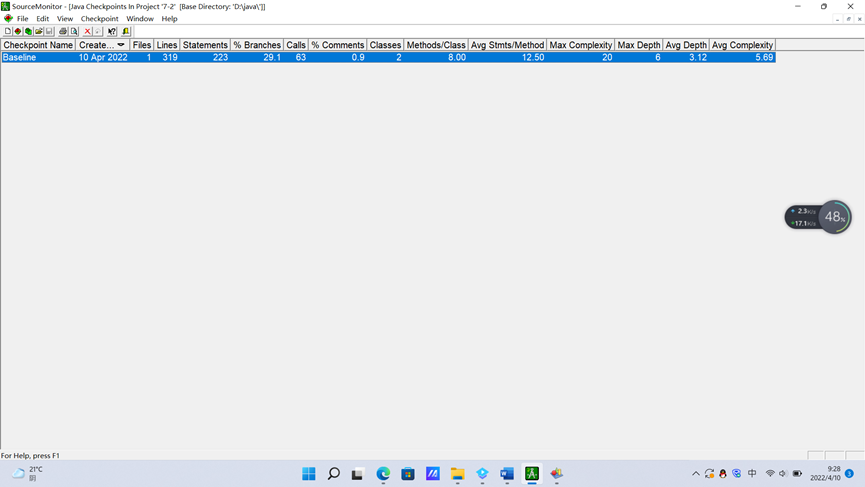Select the Baseline checkpoint row name
Screen dimensions: 865x487
(19, 57)
